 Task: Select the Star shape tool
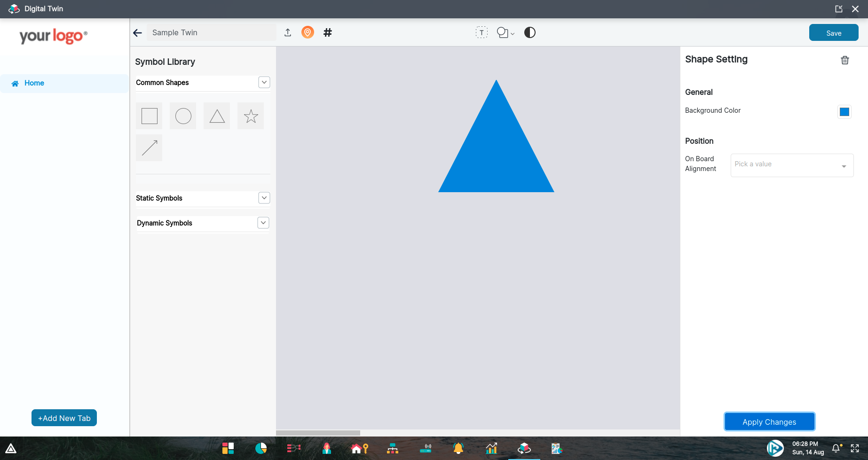(x=251, y=116)
